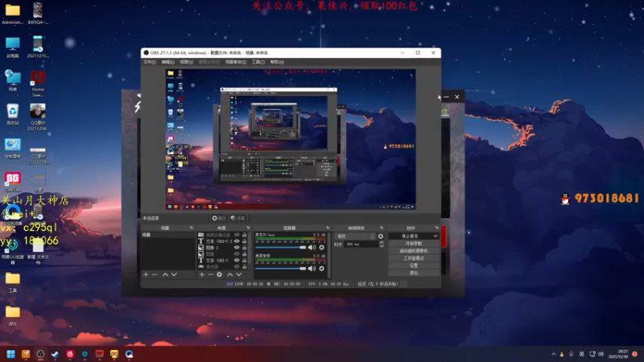Open the 编辑 menu in OBS
The image size is (644, 362).
[167, 62]
